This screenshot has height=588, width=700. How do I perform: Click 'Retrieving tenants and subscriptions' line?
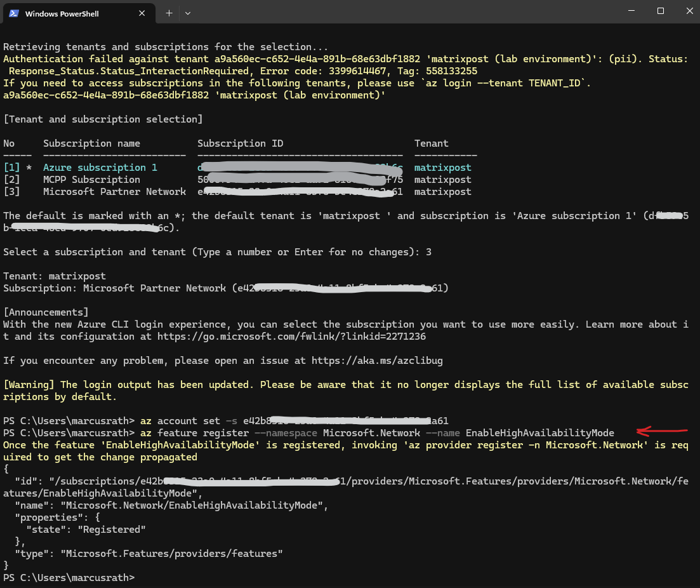[x=166, y=47]
